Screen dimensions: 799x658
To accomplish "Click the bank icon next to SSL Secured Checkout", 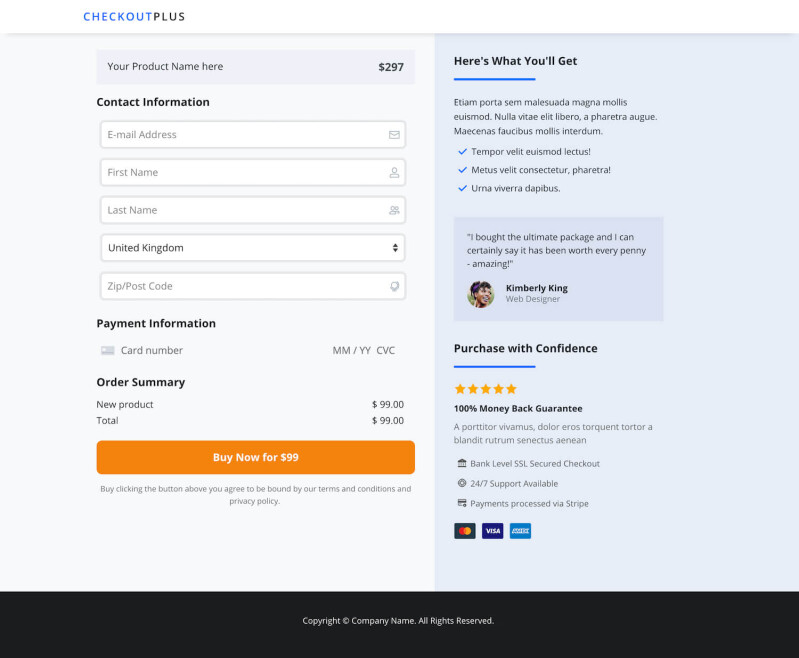I will (x=462, y=463).
